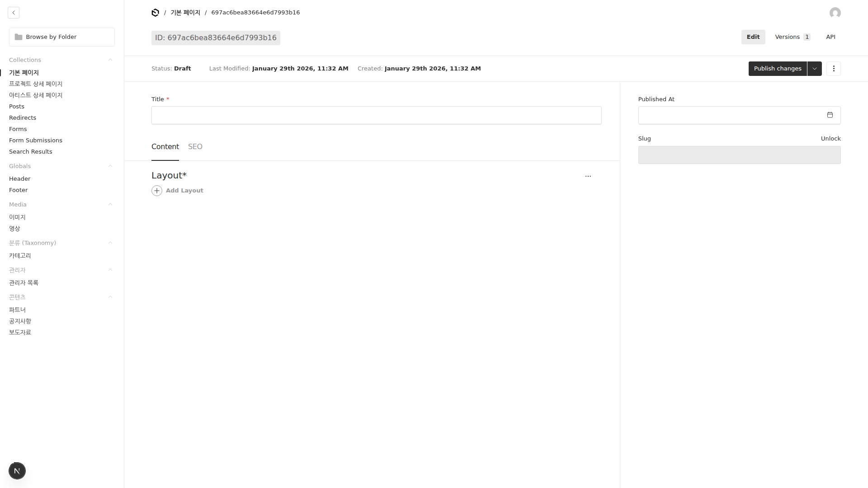Open the user account avatar

coord(835,13)
